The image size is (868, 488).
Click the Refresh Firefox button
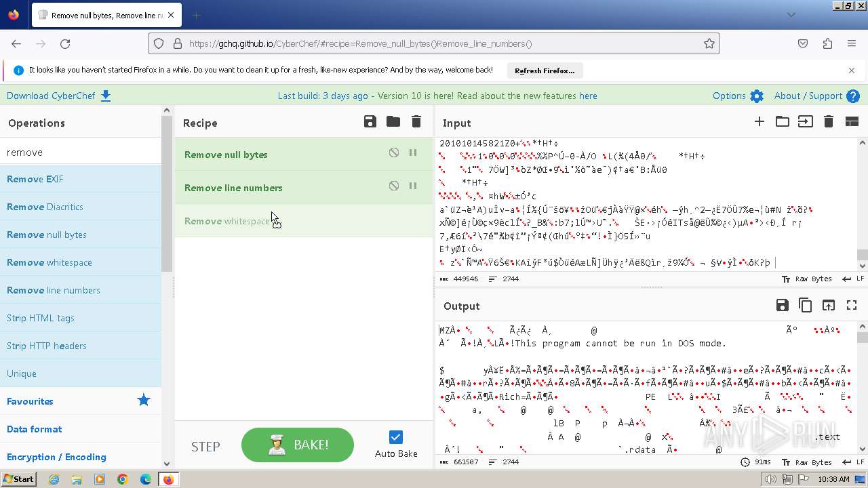click(x=545, y=70)
